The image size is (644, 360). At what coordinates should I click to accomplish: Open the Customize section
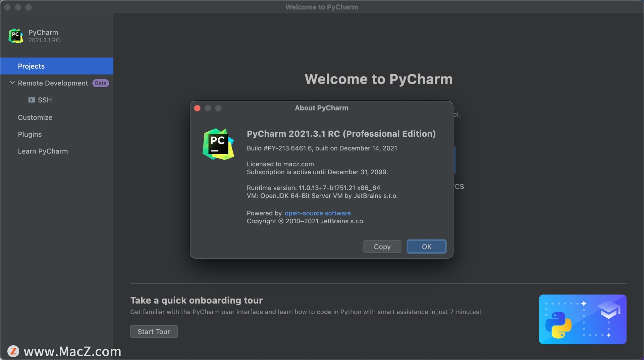(x=35, y=118)
